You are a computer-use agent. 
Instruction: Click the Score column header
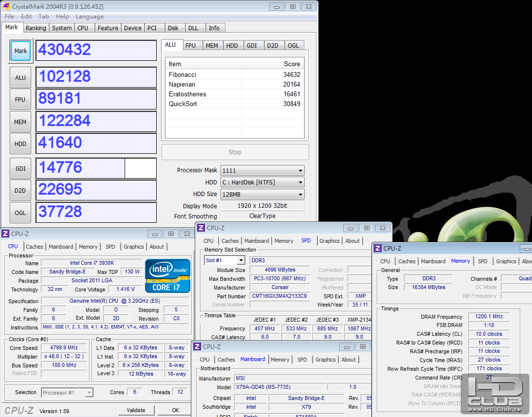click(273, 64)
